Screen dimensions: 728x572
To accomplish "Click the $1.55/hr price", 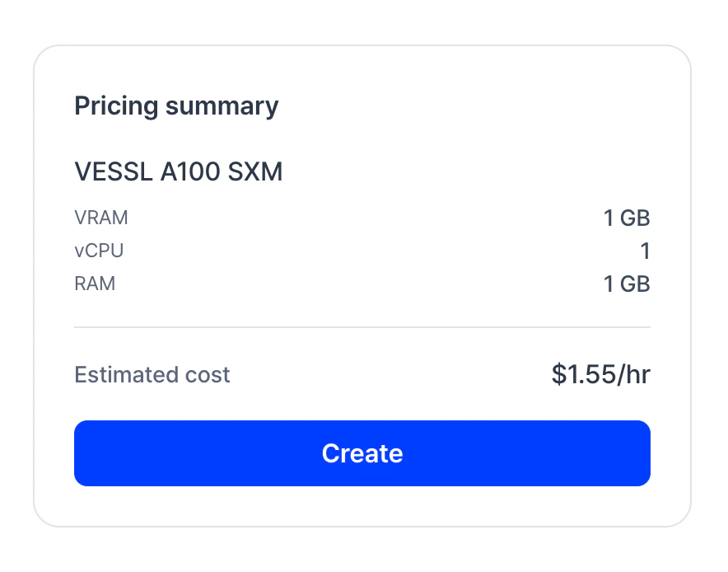I will [600, 374].
